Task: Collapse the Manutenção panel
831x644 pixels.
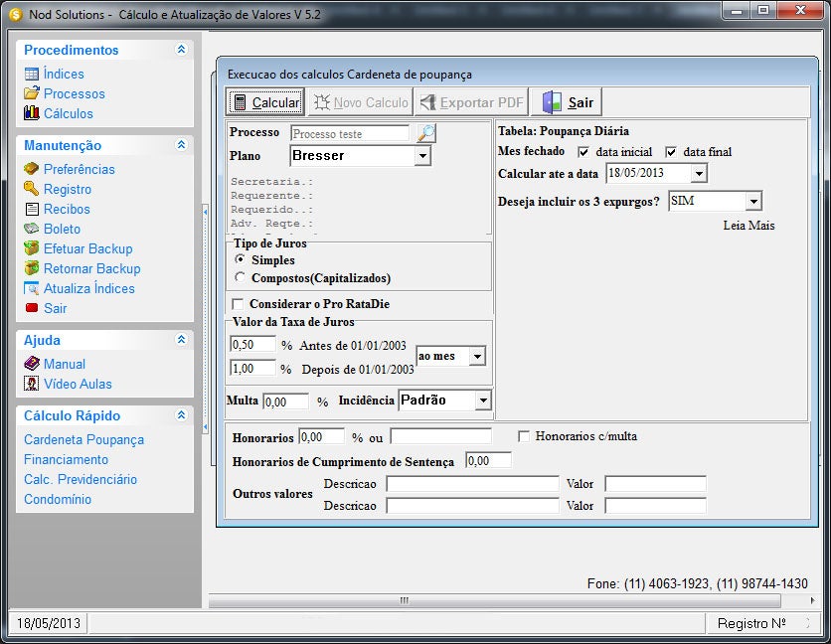Action: point(181,145)
